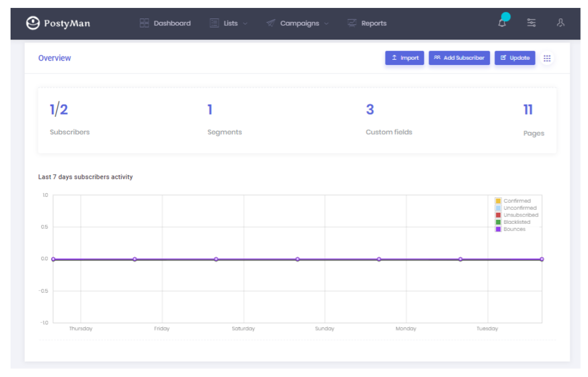Click the Campaigns paper plane icon

click(x=271, y=23)
